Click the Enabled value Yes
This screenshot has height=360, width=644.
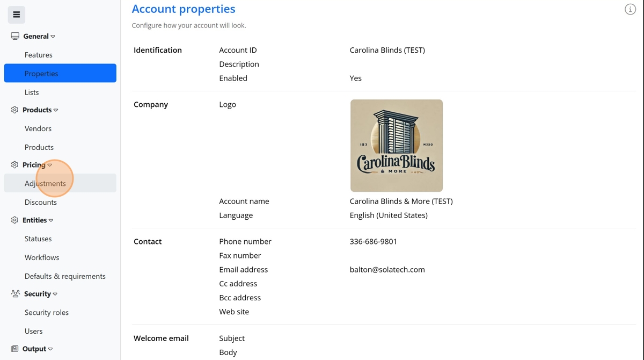point(355,78)
